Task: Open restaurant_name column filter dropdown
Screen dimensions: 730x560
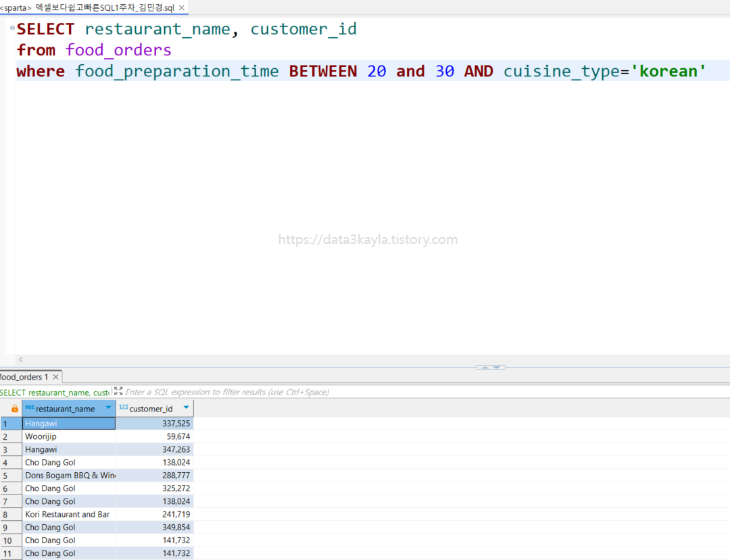Action: coord(108,408)
